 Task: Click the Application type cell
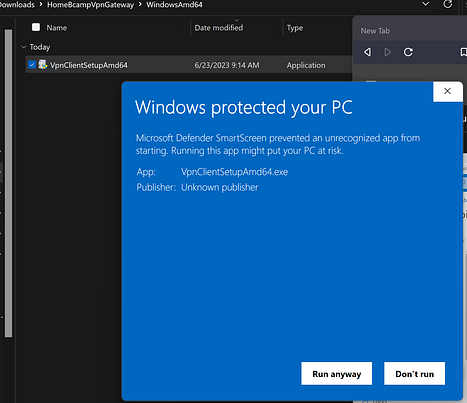tap(306, 65)
